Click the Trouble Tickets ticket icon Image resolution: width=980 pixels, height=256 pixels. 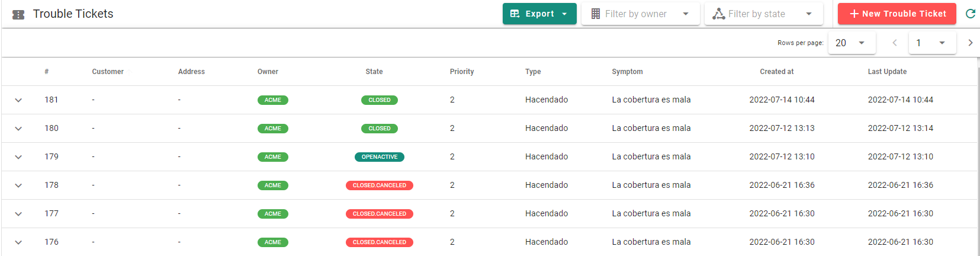click(x=18, y=15)
